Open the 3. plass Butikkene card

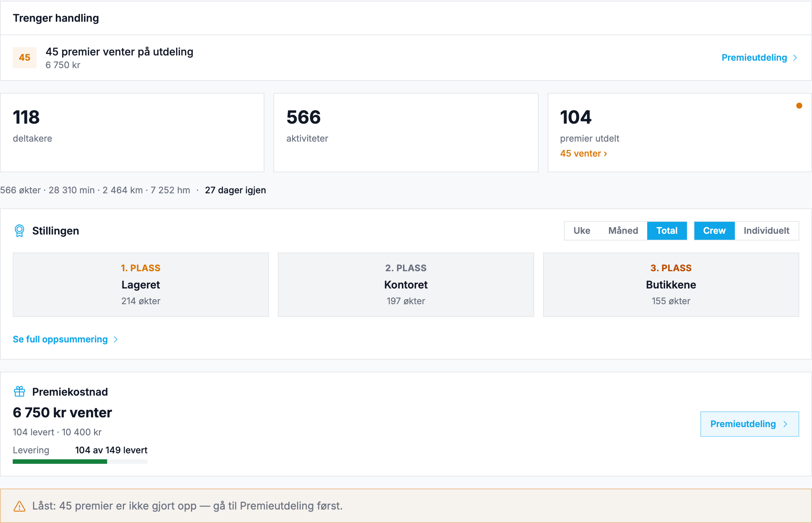[671, 285]
